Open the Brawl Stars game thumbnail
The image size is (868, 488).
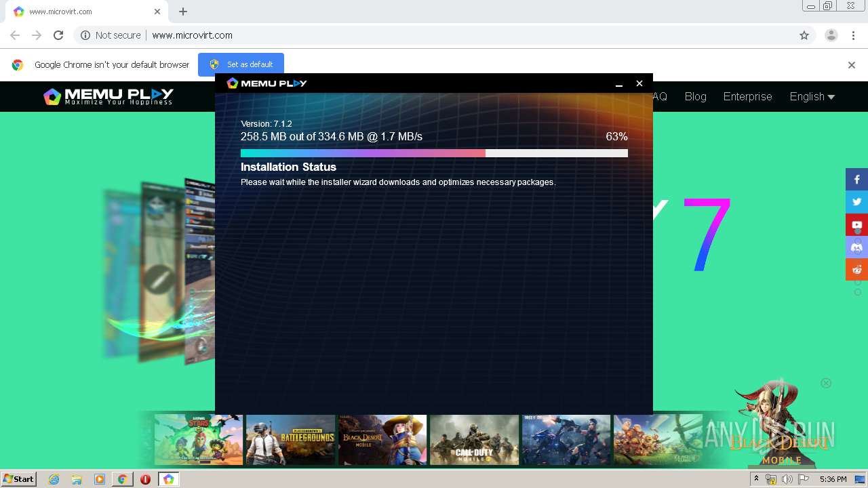click(199, 440)
